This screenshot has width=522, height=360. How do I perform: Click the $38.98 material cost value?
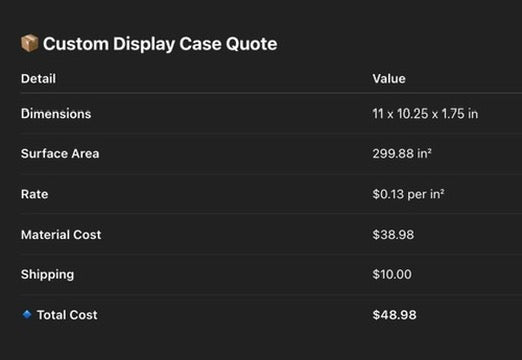click(393, 235)
